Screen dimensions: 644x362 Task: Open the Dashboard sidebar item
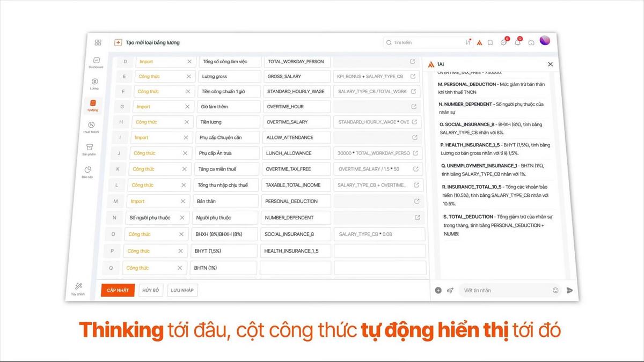tap(96, 63)
